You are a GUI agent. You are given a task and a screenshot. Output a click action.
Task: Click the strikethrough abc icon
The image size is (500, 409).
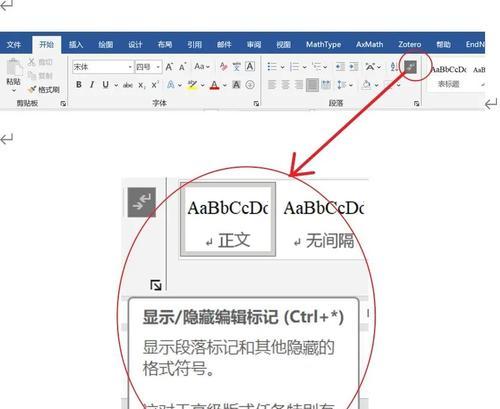tap(128, 85)
